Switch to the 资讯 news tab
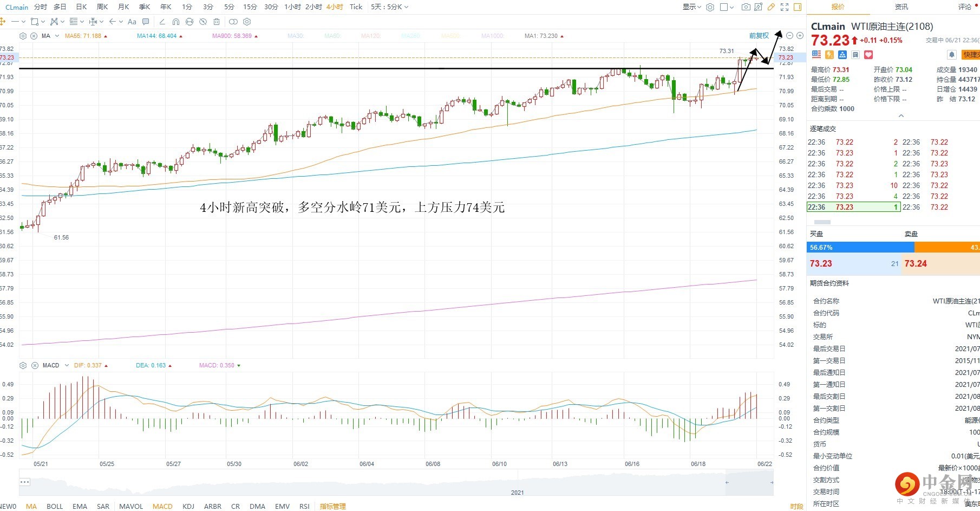Screen dimensions: 980x511 point(901,7)
